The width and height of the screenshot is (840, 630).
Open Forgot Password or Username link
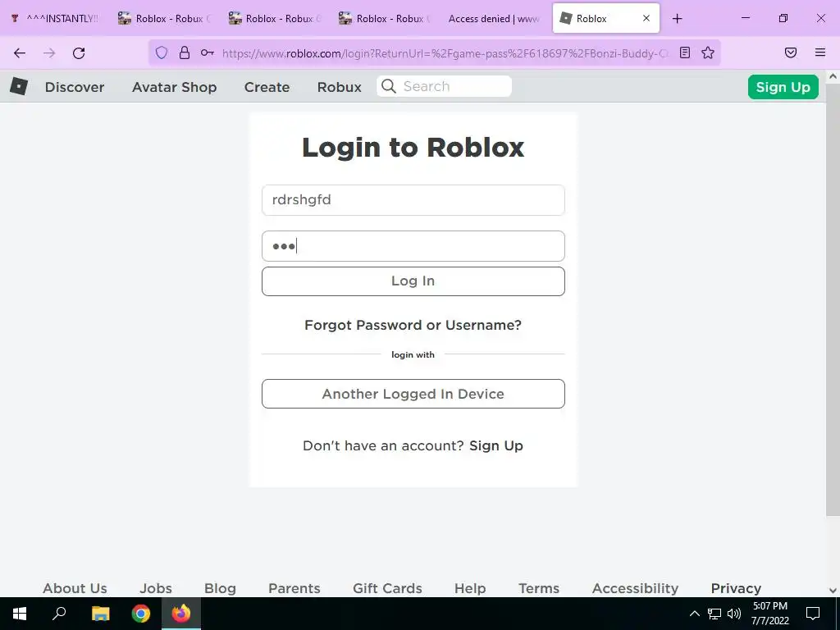click(x=413, y=325)
